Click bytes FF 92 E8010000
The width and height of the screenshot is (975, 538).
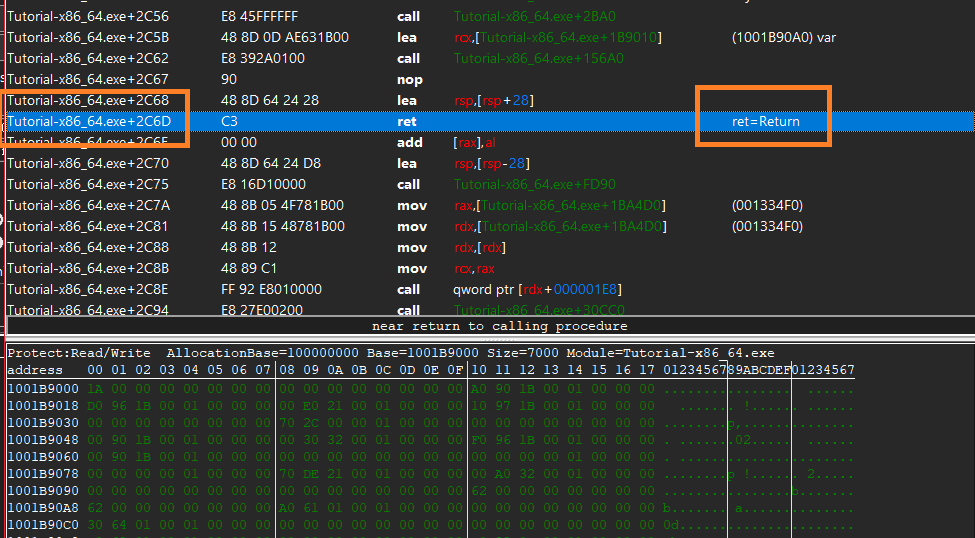coord(271,289)
